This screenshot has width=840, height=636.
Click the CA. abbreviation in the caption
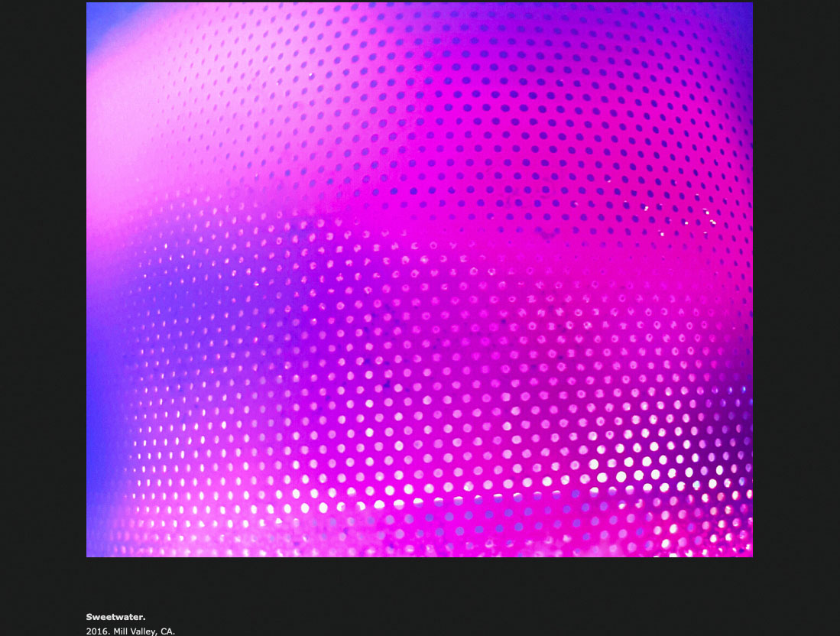167,631
